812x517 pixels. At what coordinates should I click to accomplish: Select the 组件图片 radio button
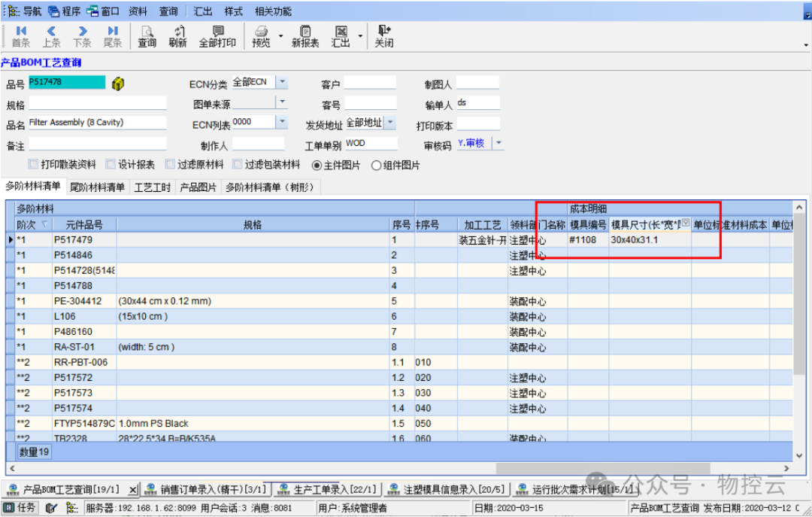point(377,166)
